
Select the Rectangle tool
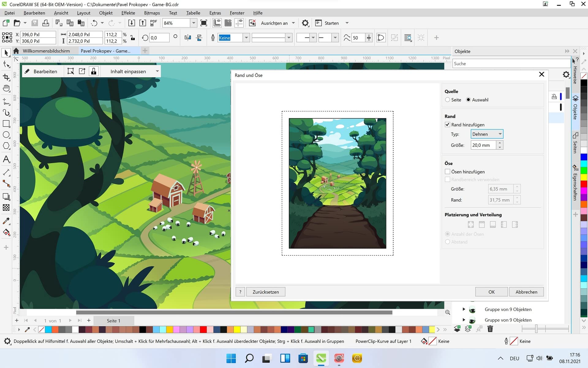tap(6, 124)
